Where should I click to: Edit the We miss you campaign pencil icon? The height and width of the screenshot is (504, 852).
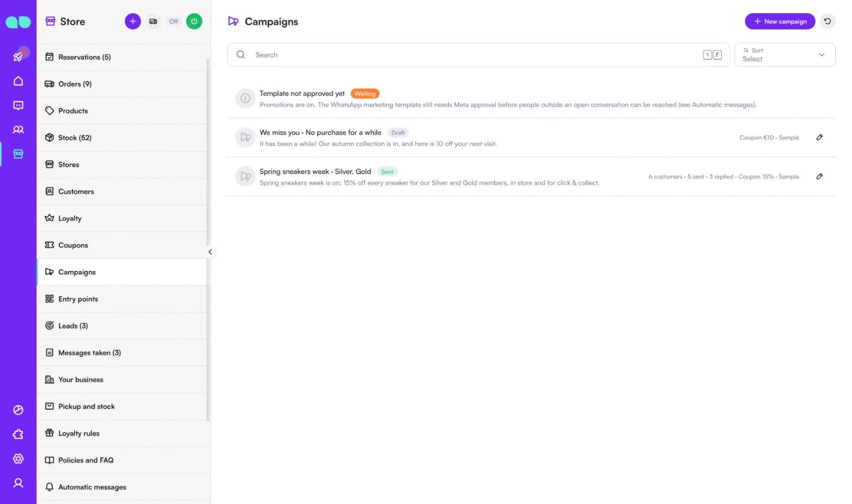[x=820, y=137]
